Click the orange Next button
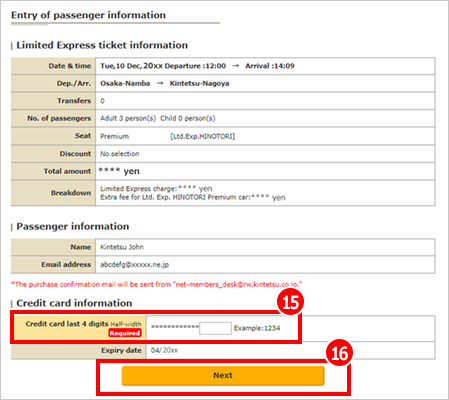The height and width of the screenshot is (400, 449). pos(223,376)
